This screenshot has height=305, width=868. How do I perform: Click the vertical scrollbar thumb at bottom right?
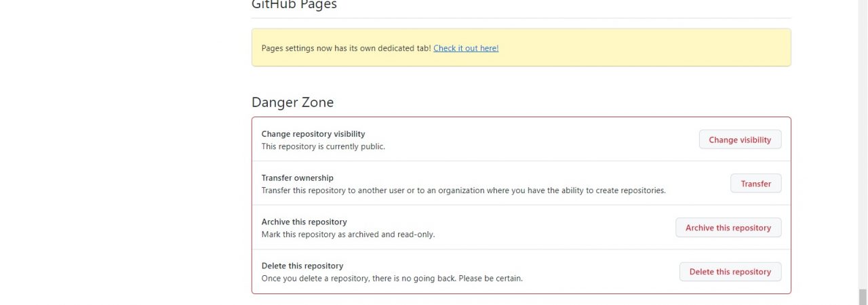(863, 296)
